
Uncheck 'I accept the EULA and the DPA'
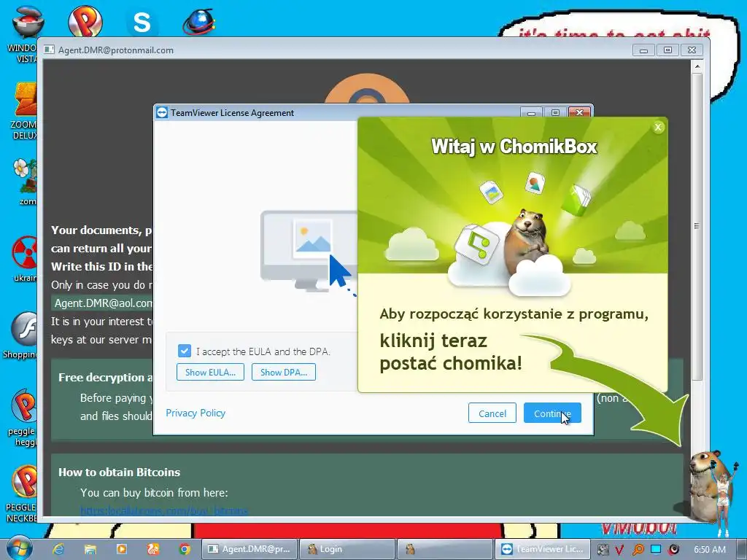(185, 351)
